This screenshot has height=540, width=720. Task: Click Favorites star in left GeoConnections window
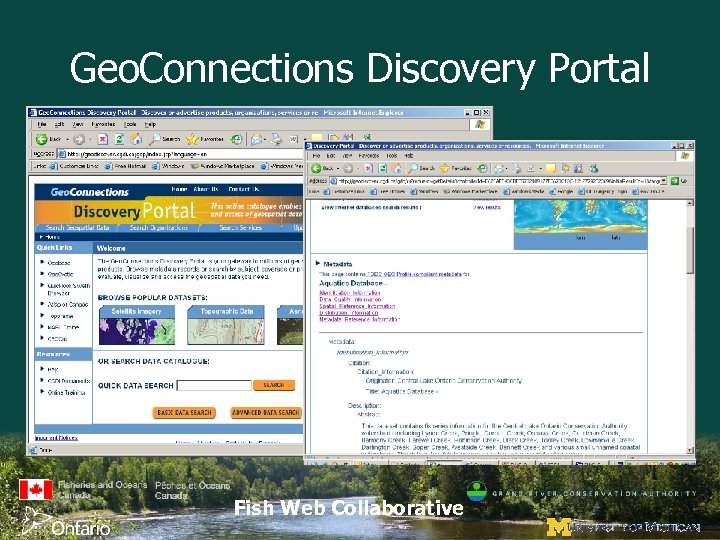point(192,139)
